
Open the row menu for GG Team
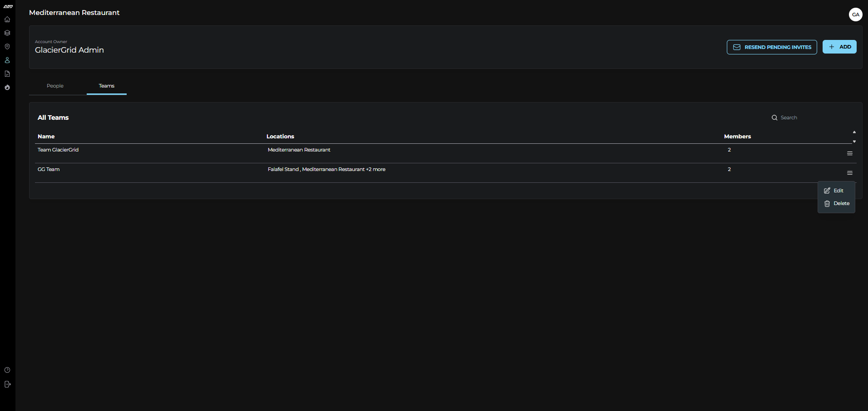850,173
